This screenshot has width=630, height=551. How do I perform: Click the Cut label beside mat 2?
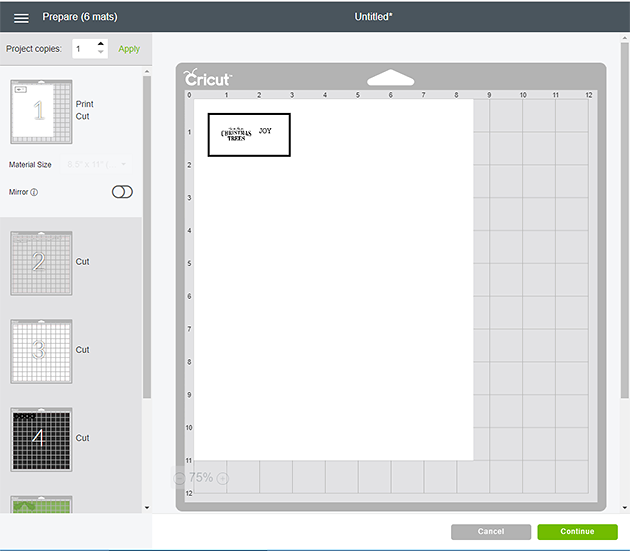click(x=82, y=262)
